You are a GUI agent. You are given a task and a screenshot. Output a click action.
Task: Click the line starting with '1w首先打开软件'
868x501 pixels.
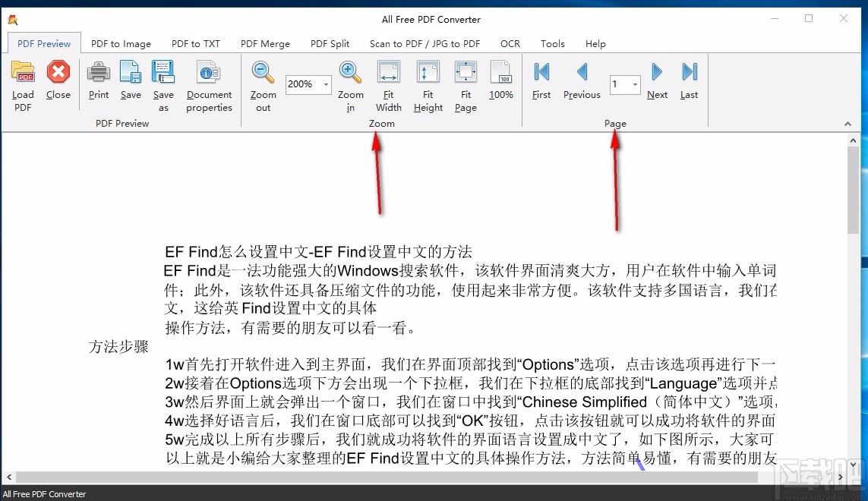(x=471, y=364)
